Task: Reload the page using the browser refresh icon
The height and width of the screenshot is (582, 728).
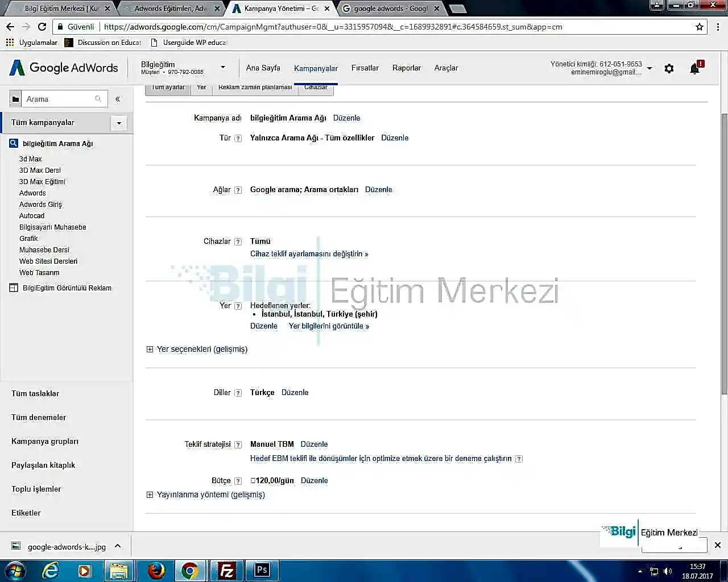Action: pos(42,27)
